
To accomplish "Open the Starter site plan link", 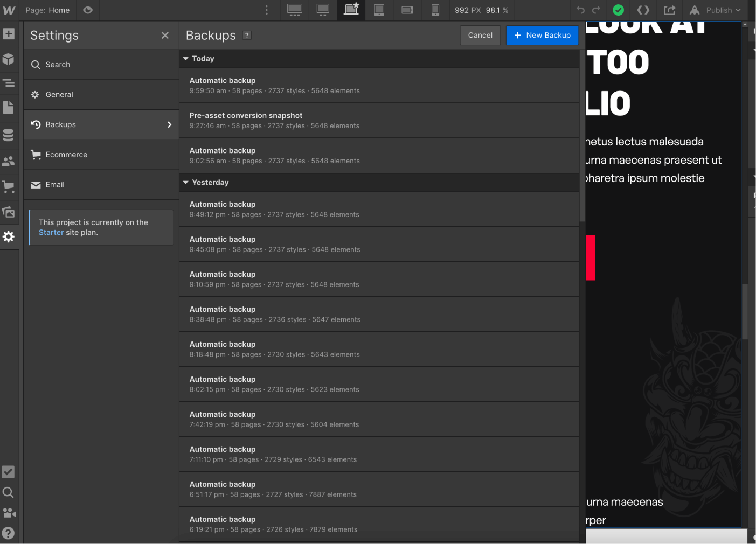I will (51, 232).
